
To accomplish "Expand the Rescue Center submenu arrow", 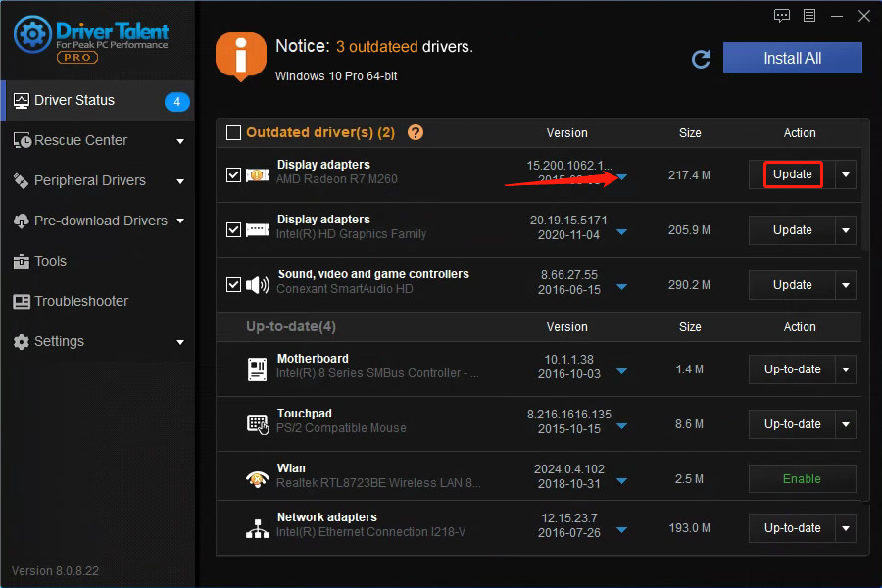I will (180, 141).
